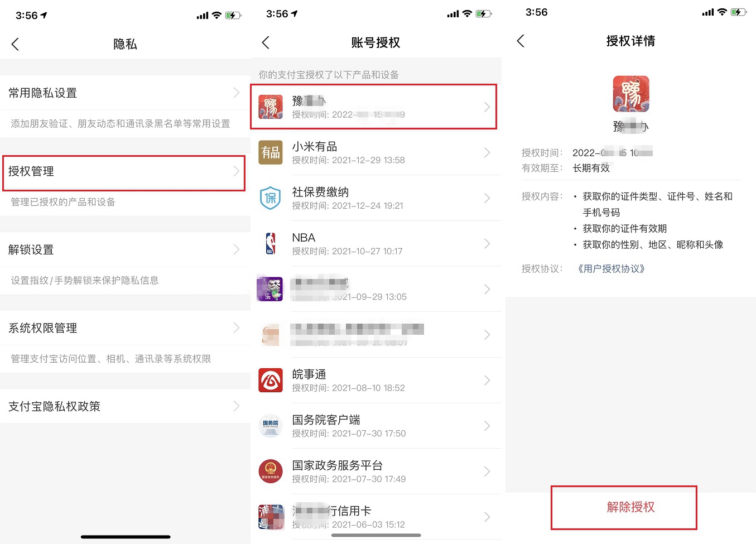Open 授权管理
756x544 pixels.
click(x=125, y=171)
